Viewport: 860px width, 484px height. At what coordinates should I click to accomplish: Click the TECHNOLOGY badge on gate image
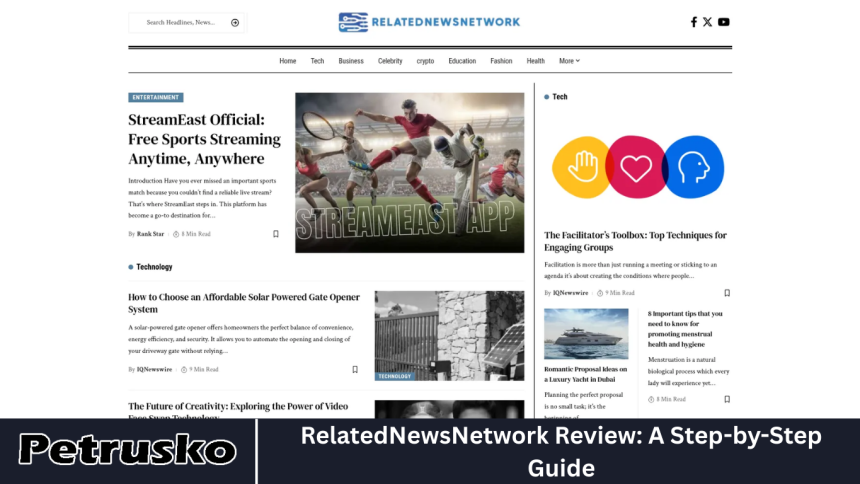394,376
